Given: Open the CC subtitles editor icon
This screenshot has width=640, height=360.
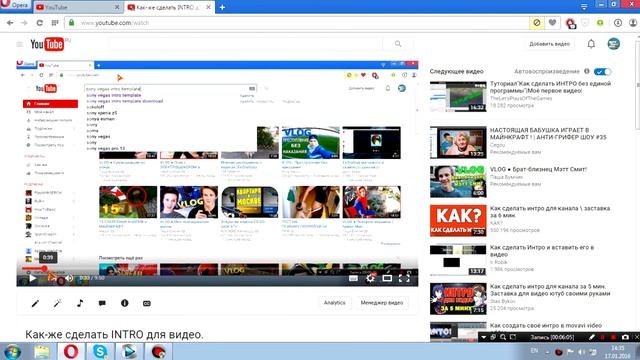Looking at the screenshot, I should click(147, 303).
